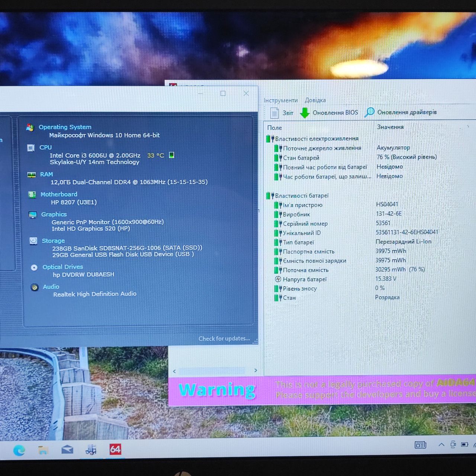Open Microsoft Edge from the taskbar
This screenshot has width=476, height=476.
click(x=19, y=450)
